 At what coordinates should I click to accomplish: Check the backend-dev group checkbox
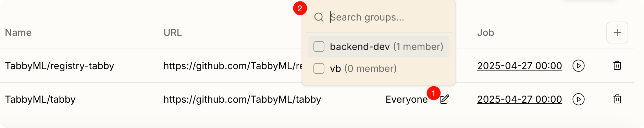[319, 47]
